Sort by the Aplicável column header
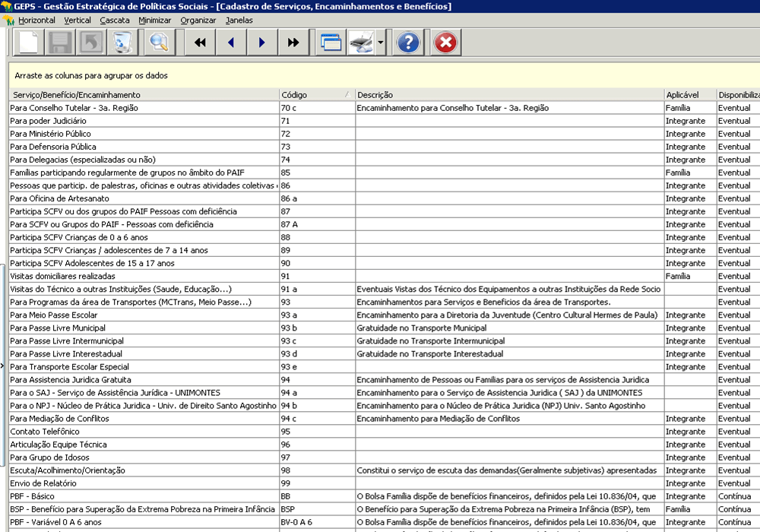Viewport: 760px width, 532px height. click(x=690, y=95)
